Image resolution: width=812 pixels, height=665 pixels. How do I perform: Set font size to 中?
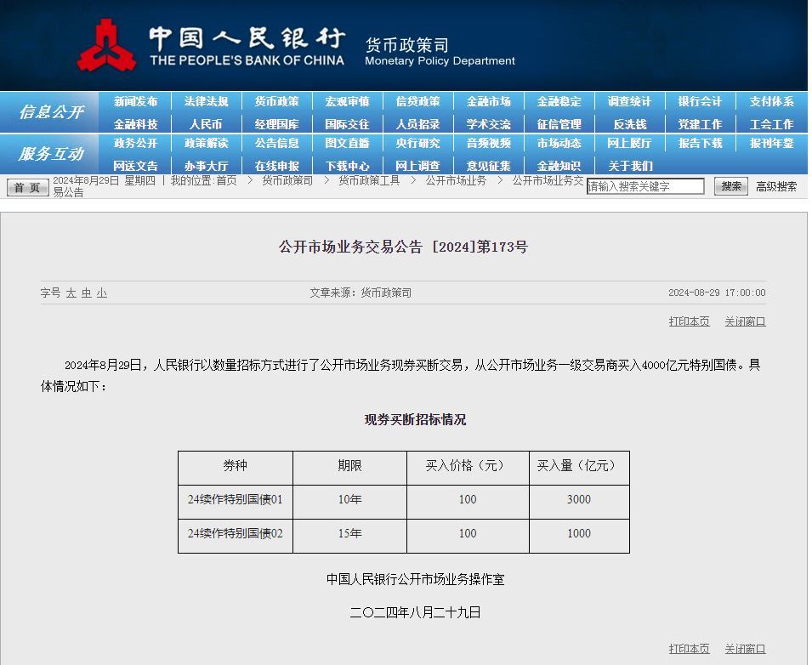point(87,293)
